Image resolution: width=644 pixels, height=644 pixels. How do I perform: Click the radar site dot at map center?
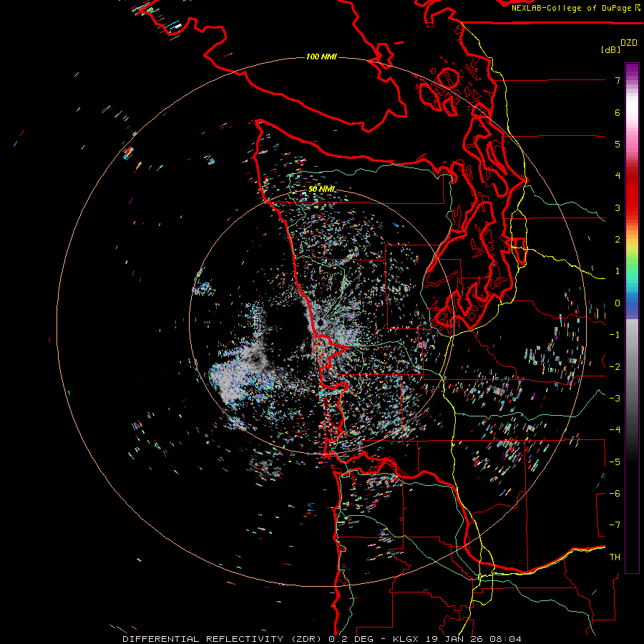[321, 323]
